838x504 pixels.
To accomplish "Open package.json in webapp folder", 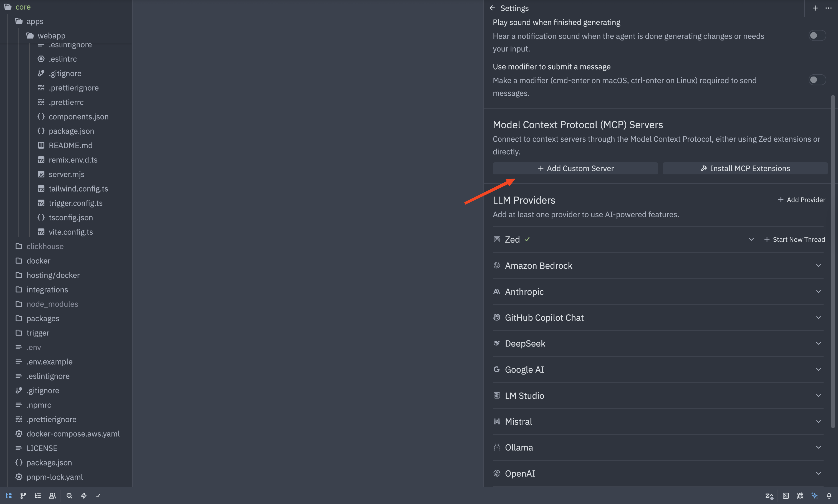I will pyautogui.click(x=71, y=131).
